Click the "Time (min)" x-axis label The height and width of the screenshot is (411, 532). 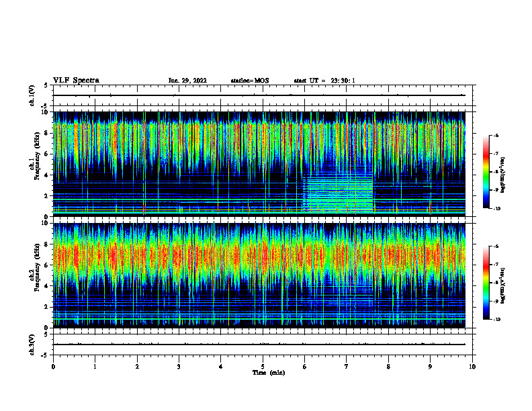(x=269, y=373)
